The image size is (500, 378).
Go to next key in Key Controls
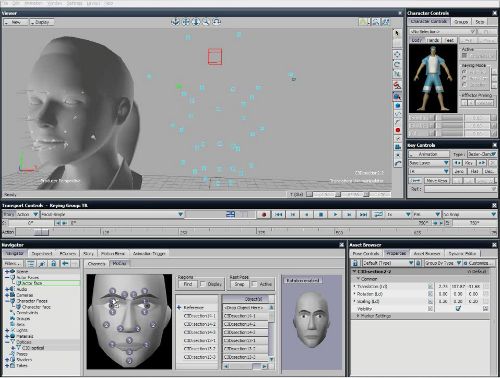(481, 163)
